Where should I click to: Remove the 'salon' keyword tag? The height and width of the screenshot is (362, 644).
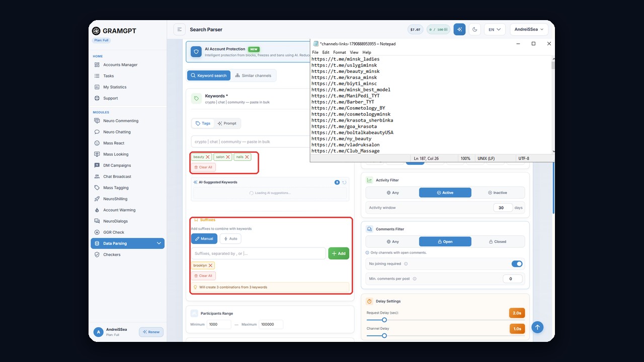[228, 157]
